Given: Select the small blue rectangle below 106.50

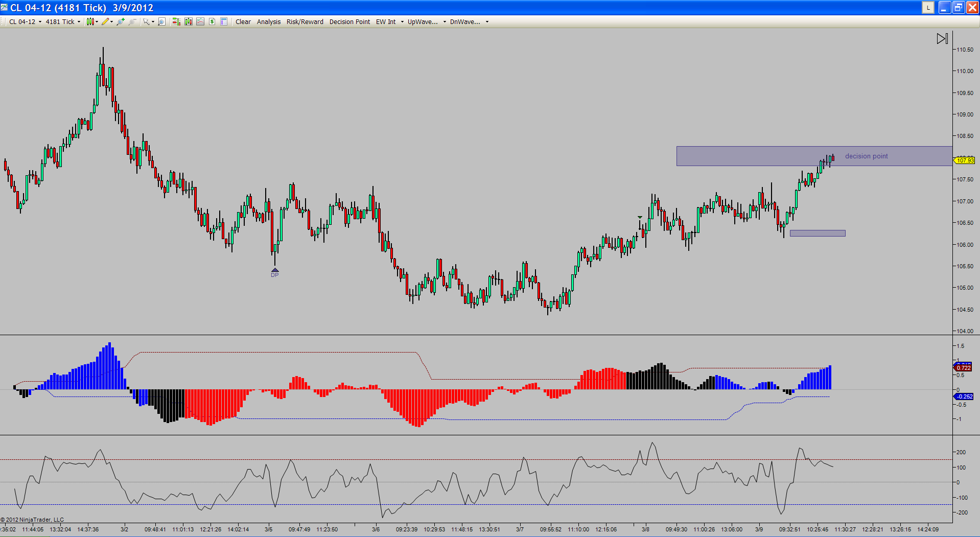Looking at the screenshot, I should (x=818, y=233).
